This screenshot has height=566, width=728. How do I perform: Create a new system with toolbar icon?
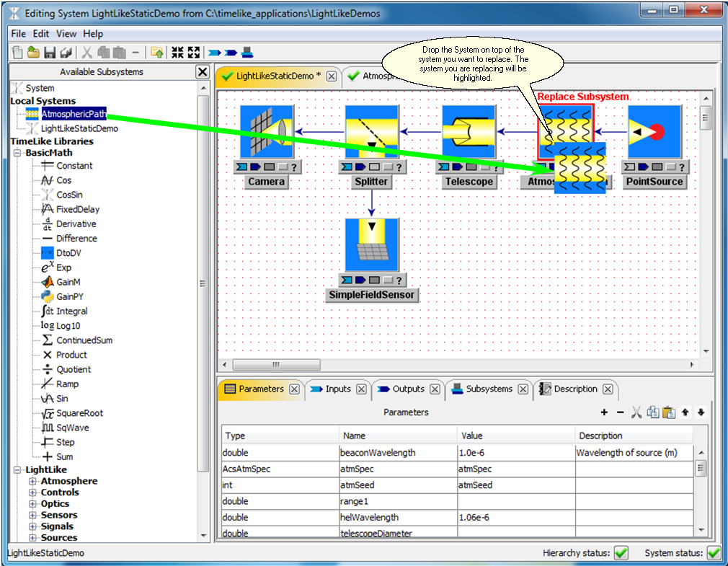tap(17, 53)
